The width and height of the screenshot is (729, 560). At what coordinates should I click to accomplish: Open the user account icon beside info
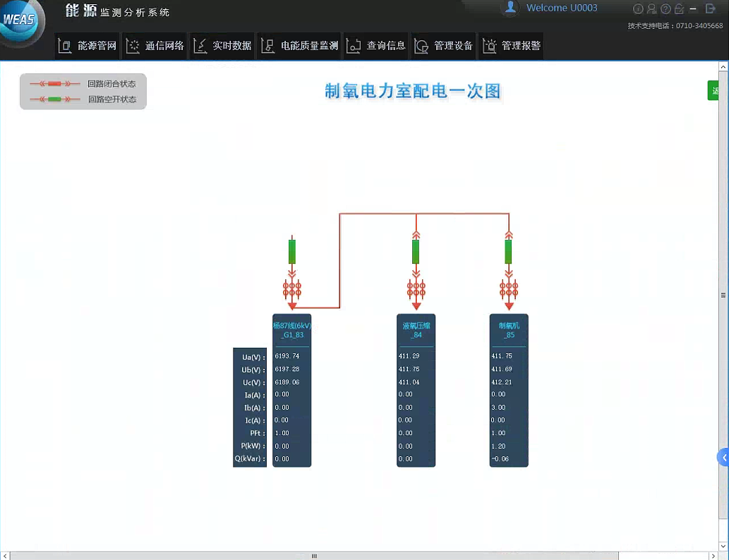pyautogui.click(x=651, y=9)
